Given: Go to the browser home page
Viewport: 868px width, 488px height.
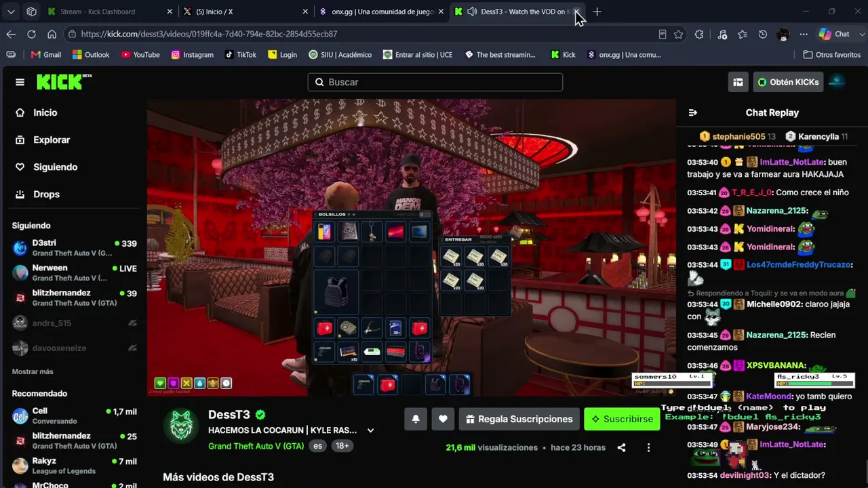Looking at the screenshot, I should click(x=52, y=34).
